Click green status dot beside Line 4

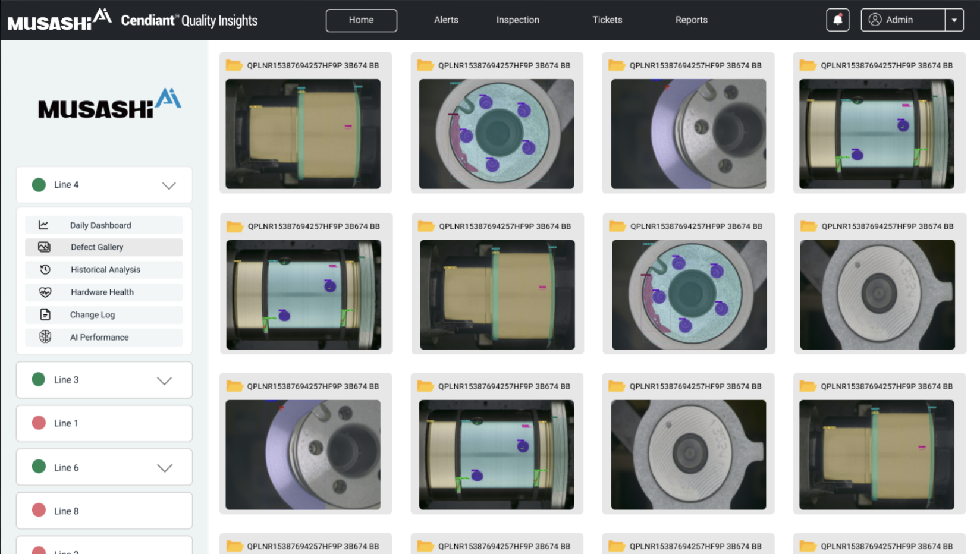pos(39,185)
